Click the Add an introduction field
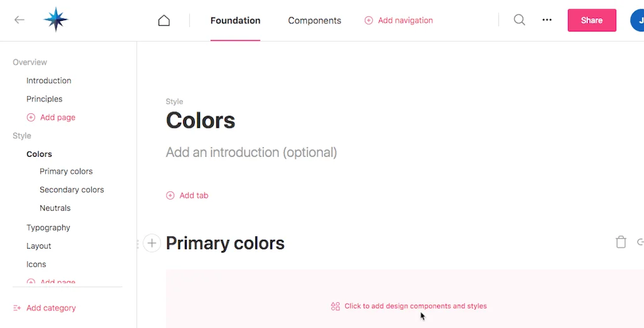 click(x=252, y=152)
